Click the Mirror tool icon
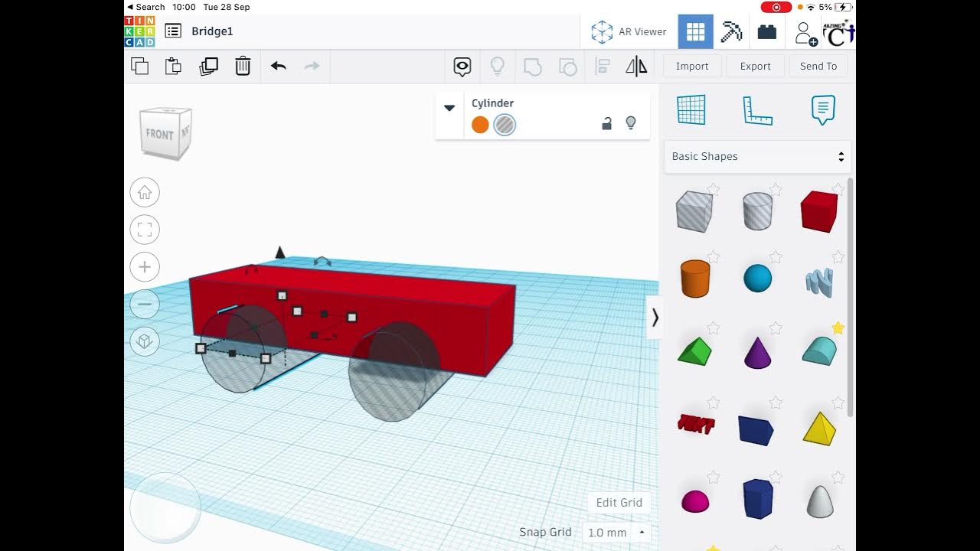 636,67
